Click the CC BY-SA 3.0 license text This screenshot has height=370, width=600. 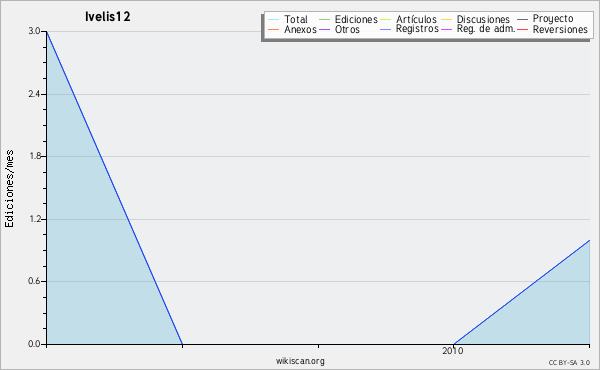[x=569, y=363]
